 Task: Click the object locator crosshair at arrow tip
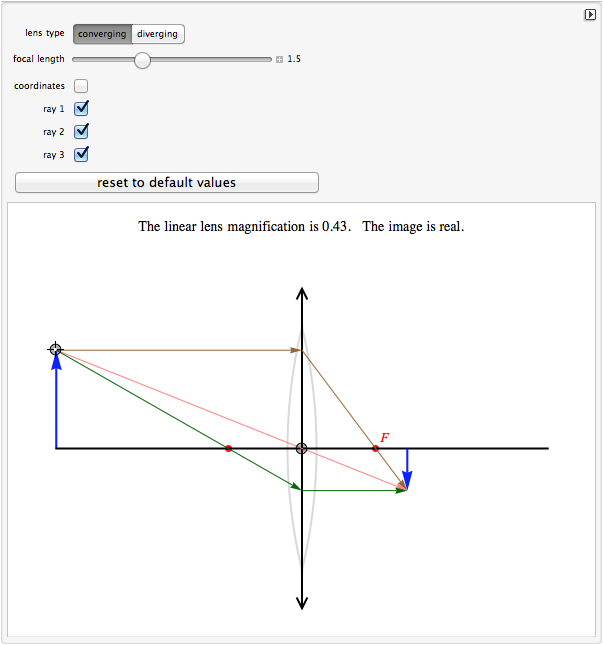(x=56, y=350)
